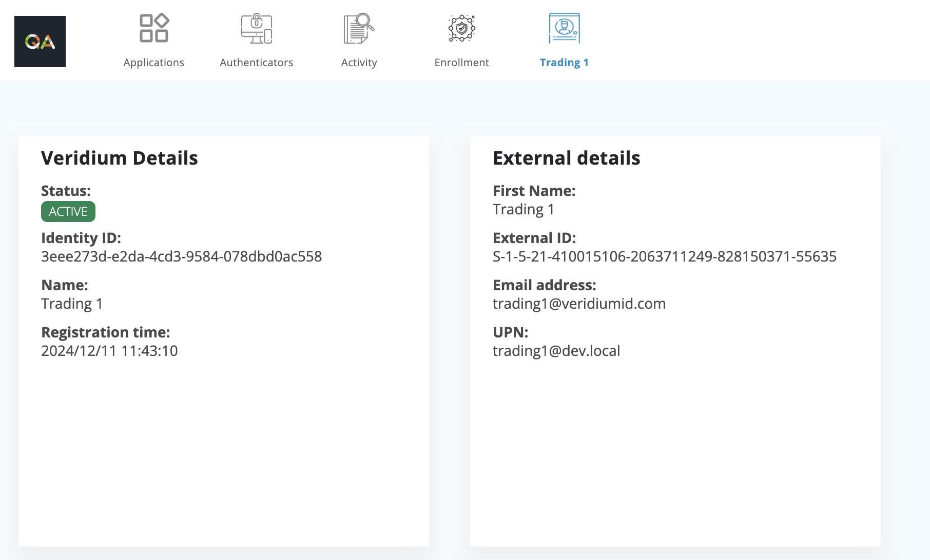This screenshot has height=560, width=930.
Task: Open the Activity tab label
Action: 359,63
